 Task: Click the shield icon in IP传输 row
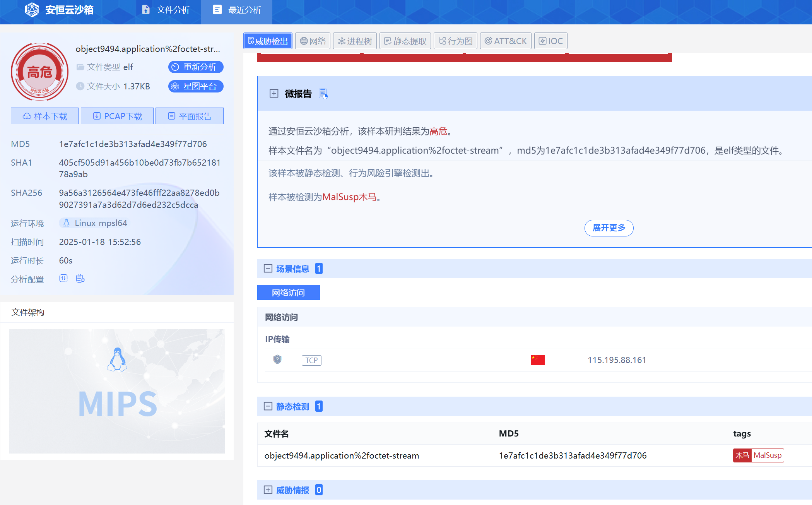[x=277, y=360]
